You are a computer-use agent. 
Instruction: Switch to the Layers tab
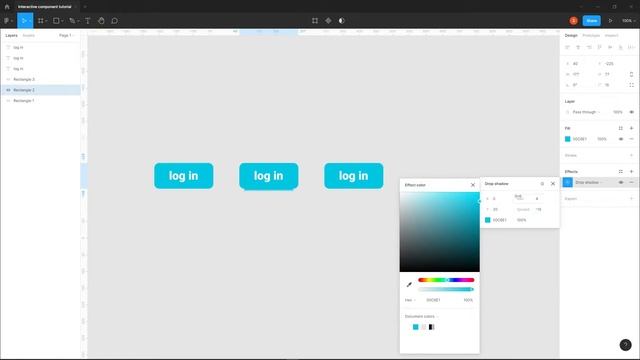coord(11,36)
